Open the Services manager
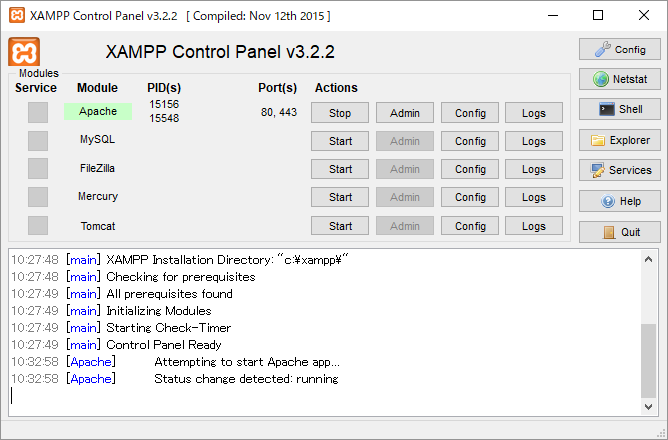 [x=619, y=171]
